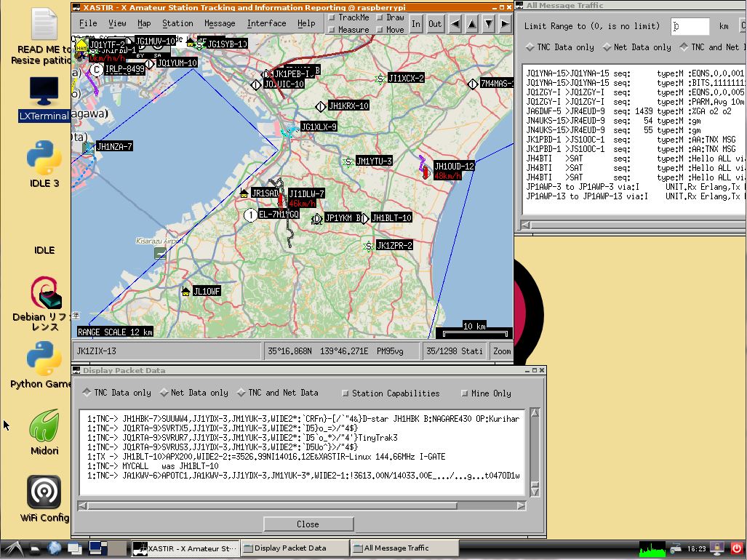Screen dimensions: 747x560
Task: Pan the map right with arrow button
Action: pos(505,23)
